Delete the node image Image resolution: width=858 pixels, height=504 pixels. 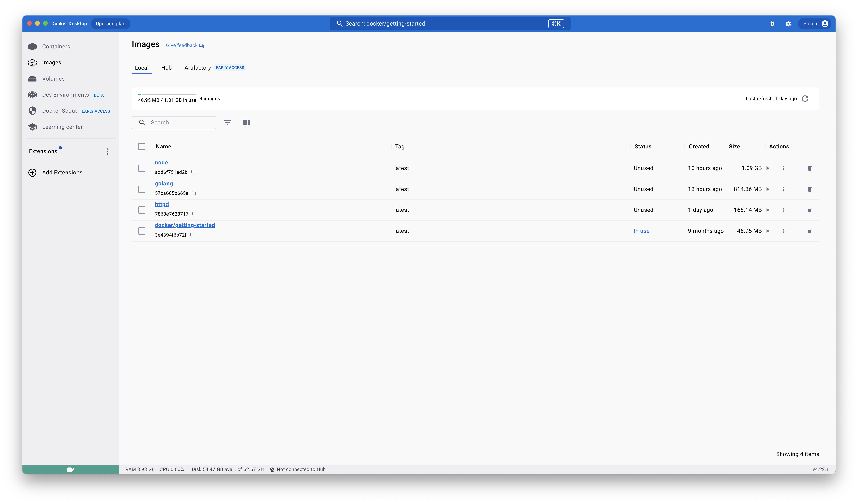click(x=810, y=168)
